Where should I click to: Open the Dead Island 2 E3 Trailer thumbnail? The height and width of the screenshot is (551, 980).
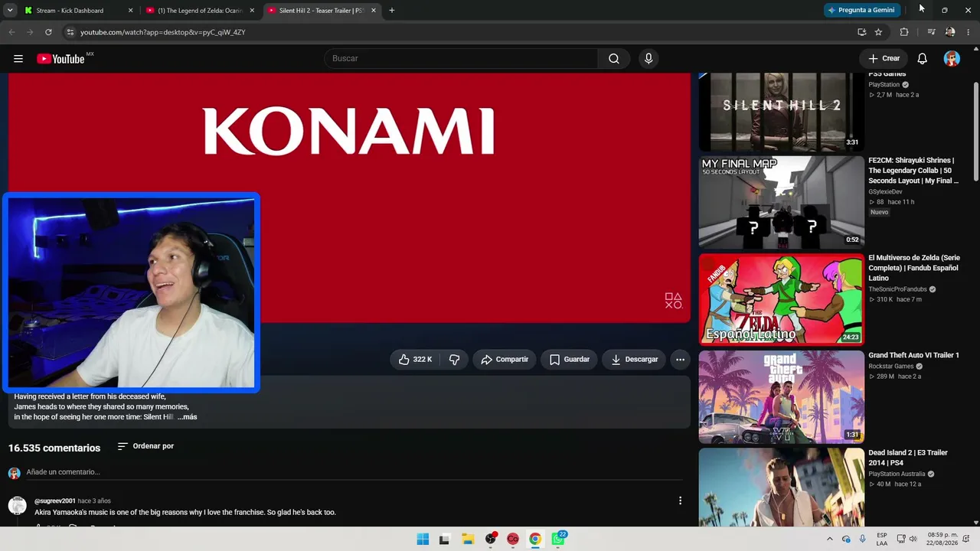click(782, 487)
